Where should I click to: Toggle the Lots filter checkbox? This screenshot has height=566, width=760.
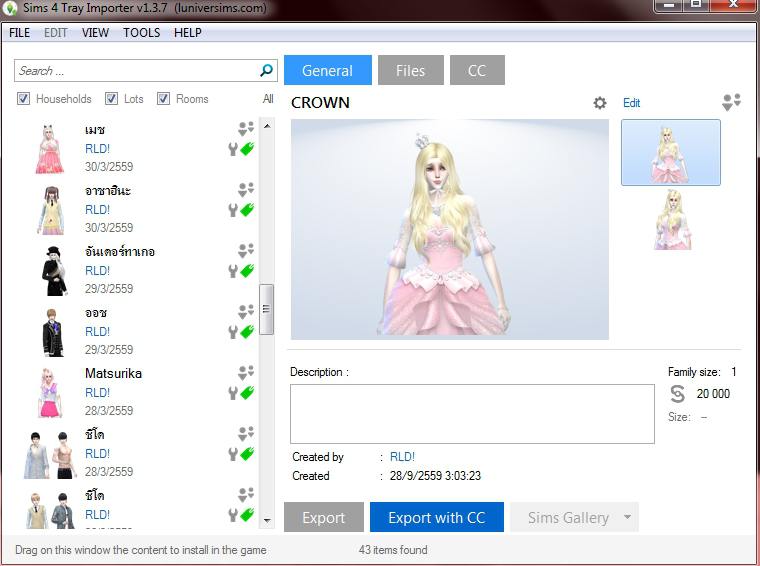coord(111,99)
